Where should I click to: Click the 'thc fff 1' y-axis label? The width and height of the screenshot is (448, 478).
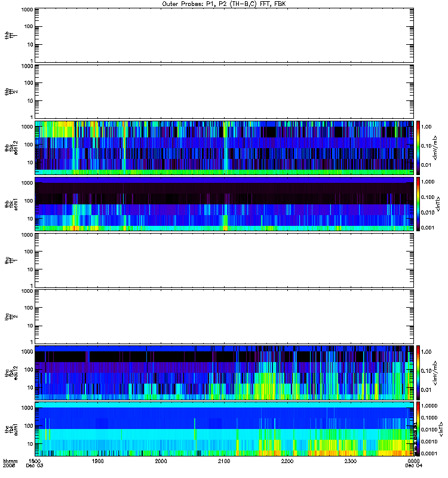pos(11,261)
